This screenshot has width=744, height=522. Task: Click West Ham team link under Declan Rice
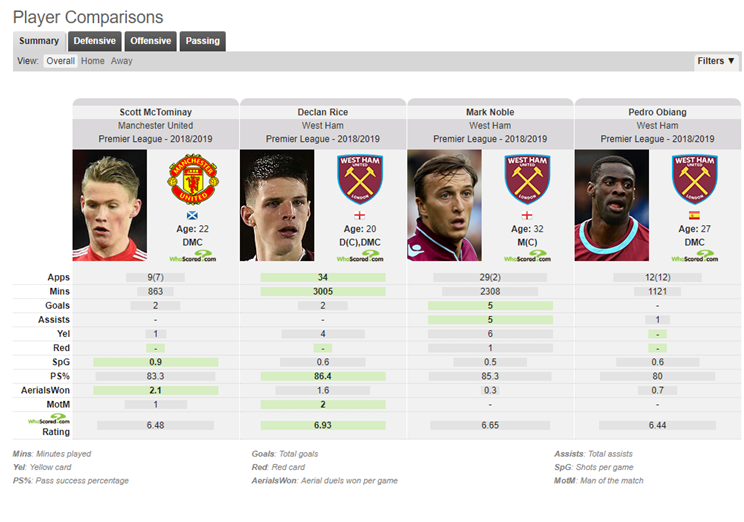(x=323, y=125)
